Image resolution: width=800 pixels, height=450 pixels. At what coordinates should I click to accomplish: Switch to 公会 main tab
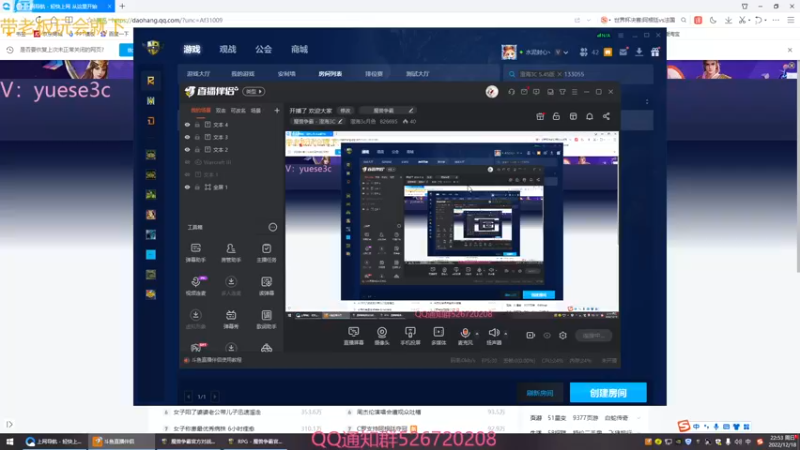[x=263, y=49]
